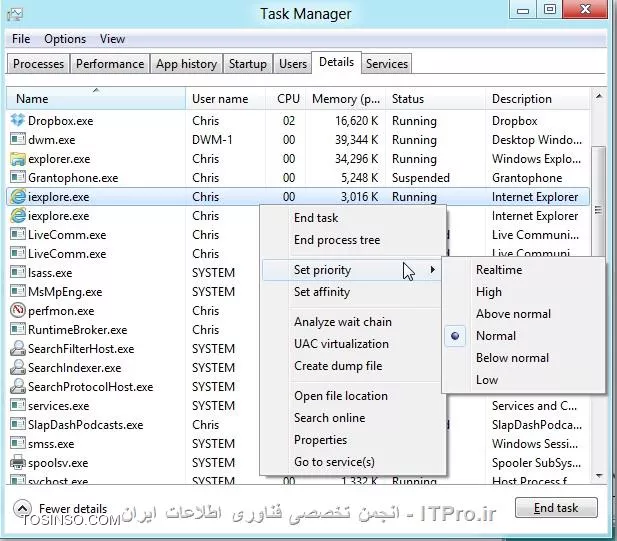Choose Create dump file
The height and width of the screenshot is (541, 617).
(338, 366)
